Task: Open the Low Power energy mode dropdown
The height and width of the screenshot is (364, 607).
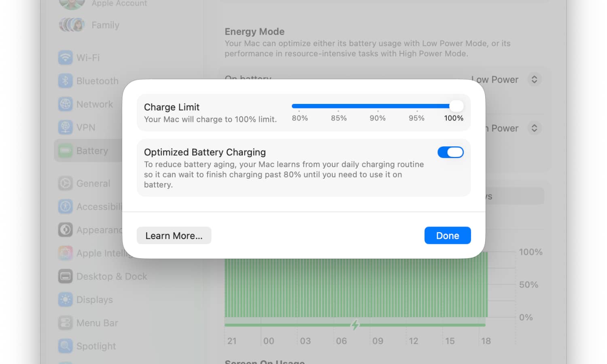Action: (534, 79)
